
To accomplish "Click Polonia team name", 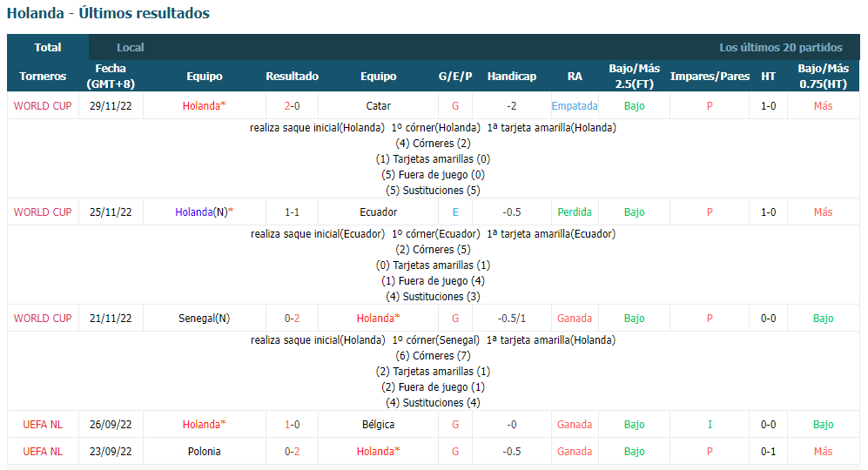I will 205,451.
